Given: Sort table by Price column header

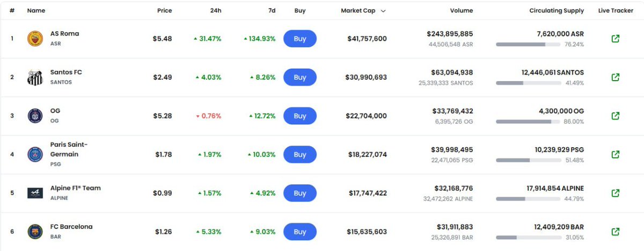Looking at the screenshot, I should tap(164, 11).
